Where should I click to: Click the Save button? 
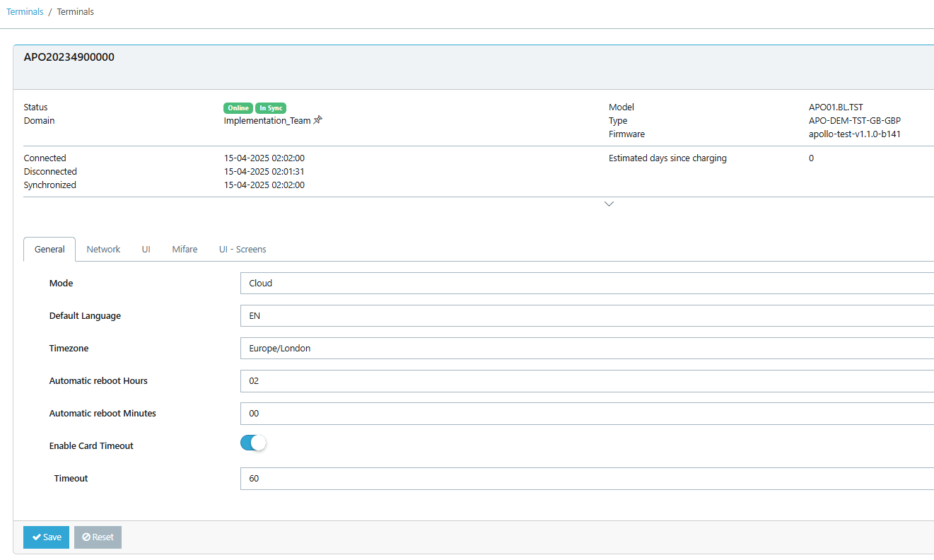pos(46,537)
